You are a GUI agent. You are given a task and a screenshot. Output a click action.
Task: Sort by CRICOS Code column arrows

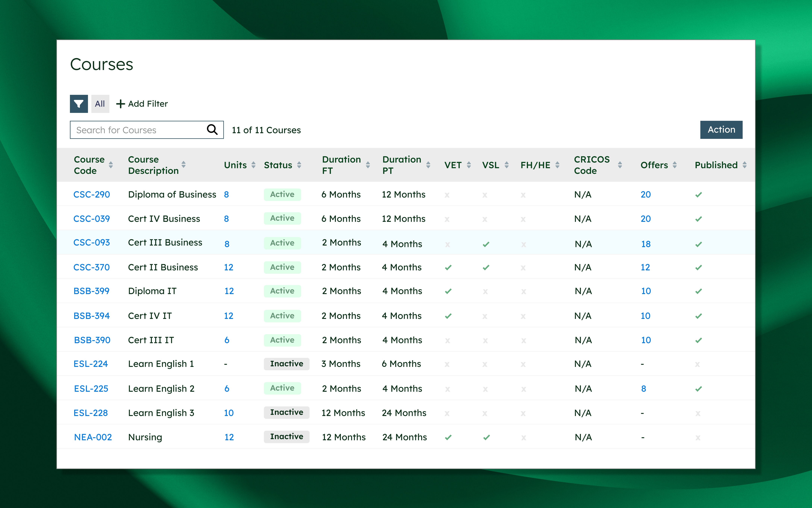click(x=620, y=165)
